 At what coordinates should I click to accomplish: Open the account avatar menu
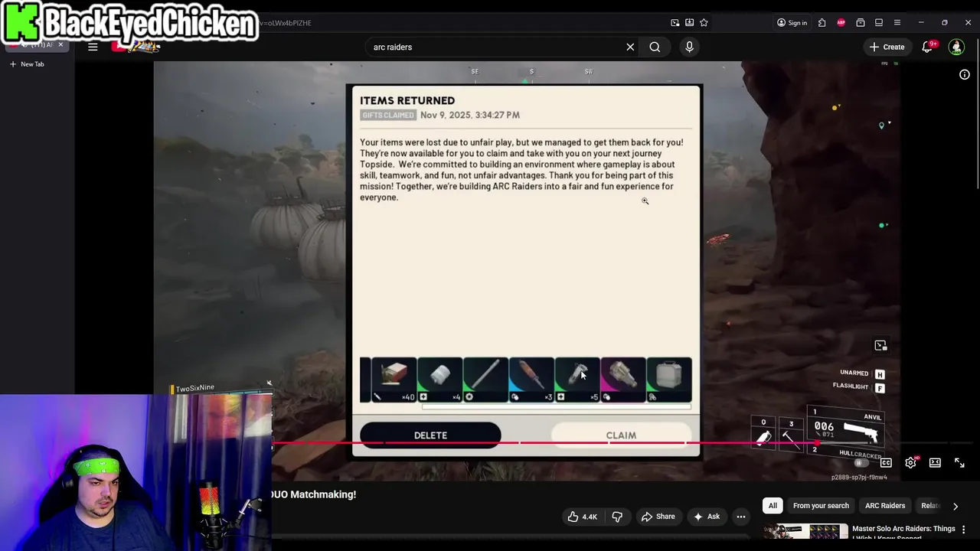(x=956, y=47)
